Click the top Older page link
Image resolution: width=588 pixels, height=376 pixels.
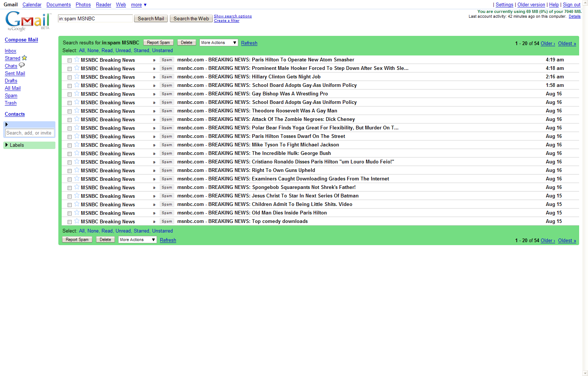coord(548,44)
